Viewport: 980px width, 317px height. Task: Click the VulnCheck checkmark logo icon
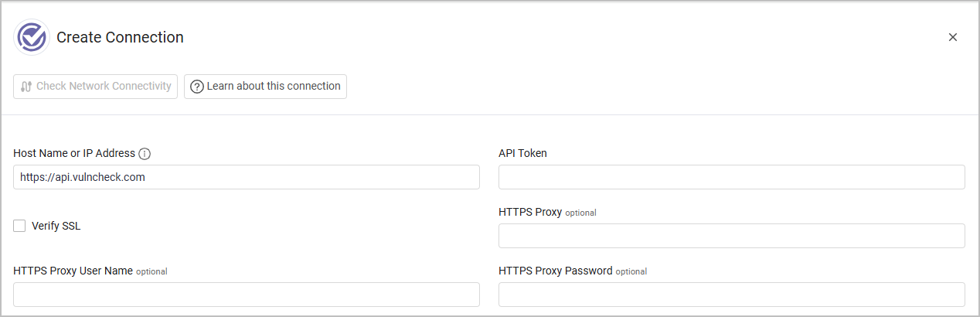coord(32,37)
